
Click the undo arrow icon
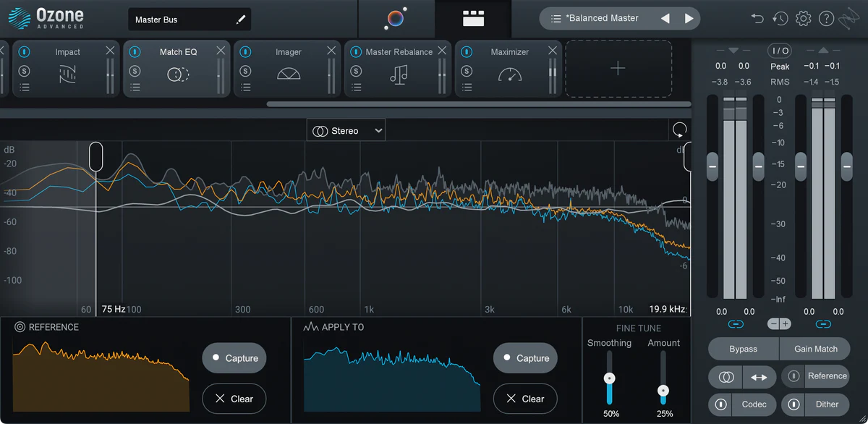pyautogui.click(x=757, y=18)
